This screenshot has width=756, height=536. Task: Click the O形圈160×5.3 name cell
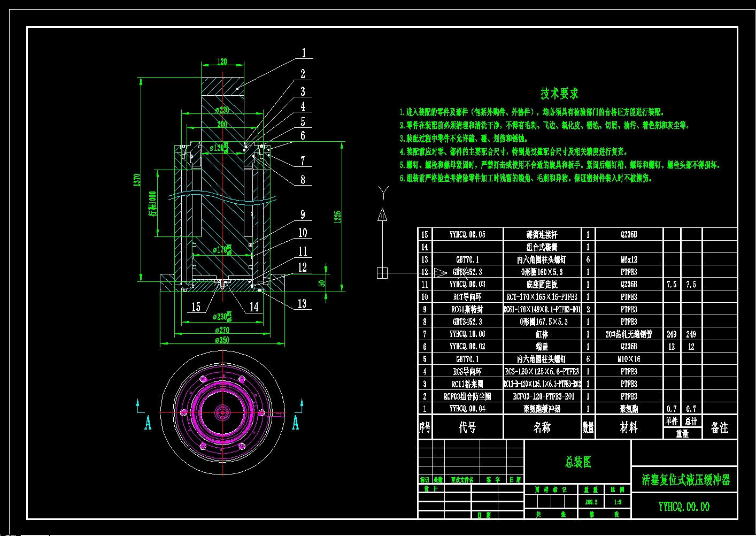542,272
